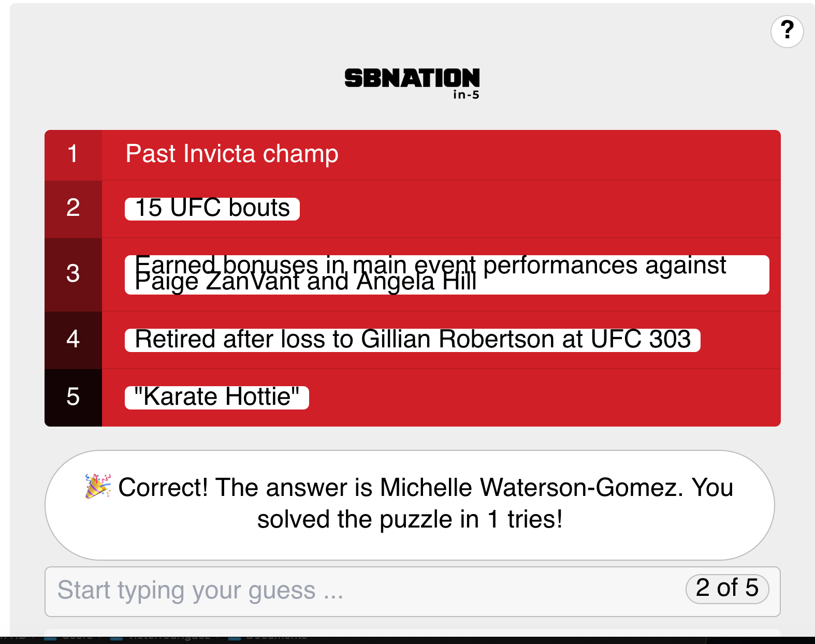The height and width of the screenshot is (644, 815).
Task: Click the "Karate Hottie" clue
Action: point(216,397)
